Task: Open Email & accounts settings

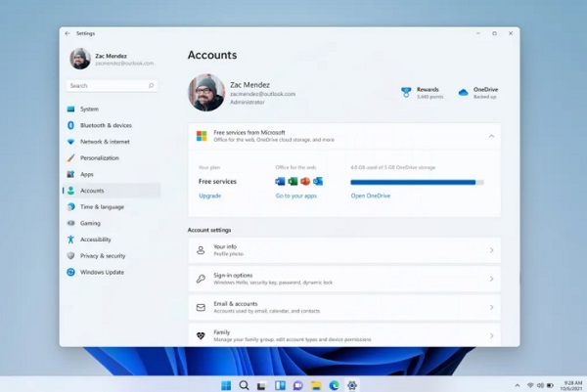Action: tap(344, 308)
